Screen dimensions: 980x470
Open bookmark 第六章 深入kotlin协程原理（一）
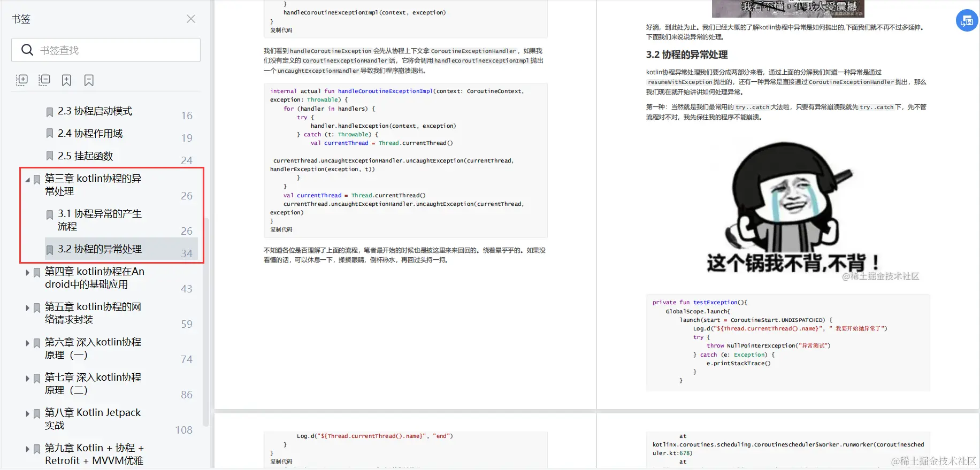pos(93,348)
